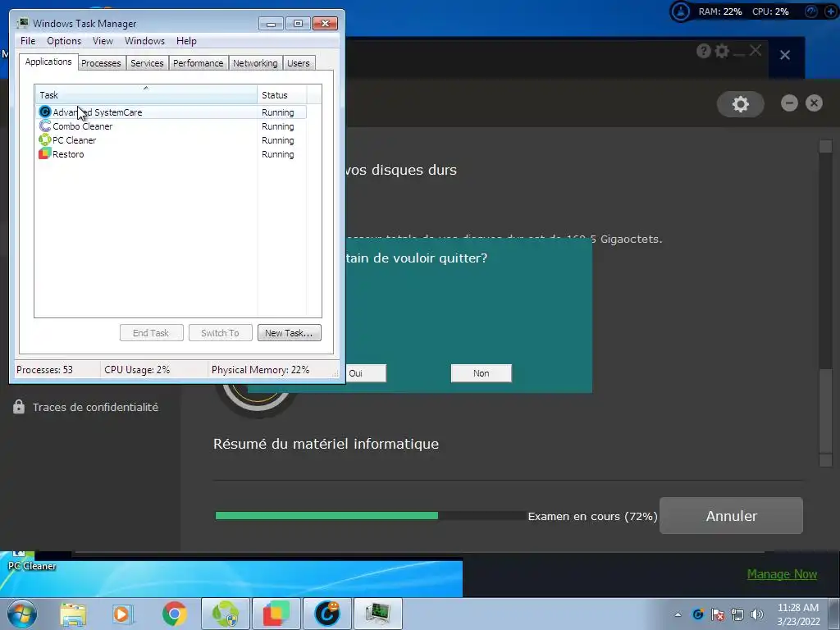Open the Windows Start menu

22,614
